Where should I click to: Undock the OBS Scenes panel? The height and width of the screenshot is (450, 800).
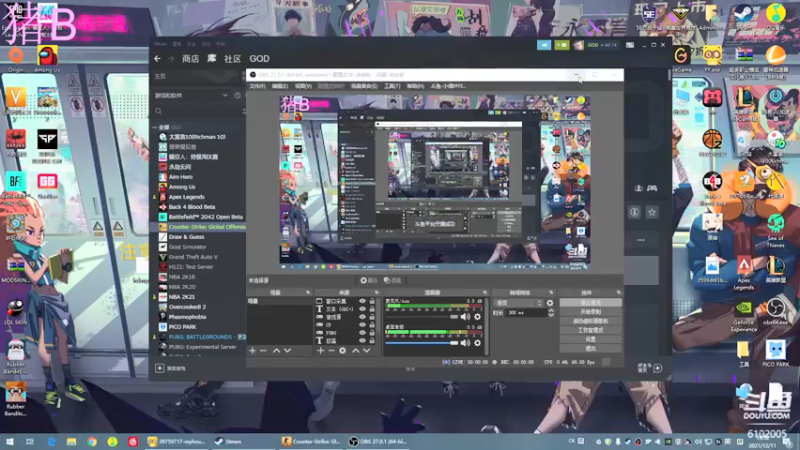pos(308,292)
